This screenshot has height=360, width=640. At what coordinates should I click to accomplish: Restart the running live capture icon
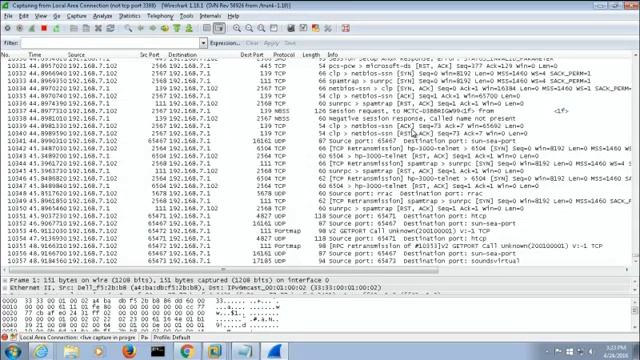point(56,28)
